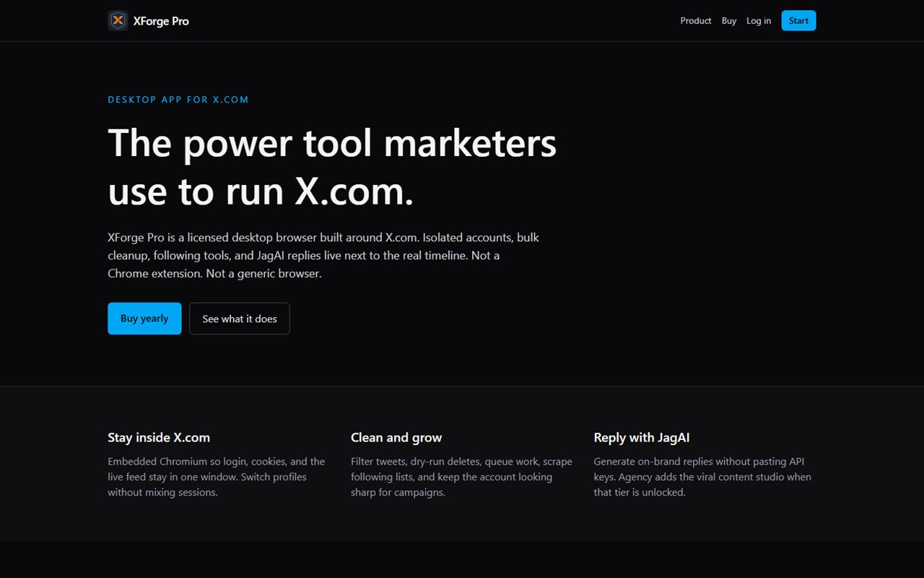Image resolution: width=924 pixels, height=578 pixels.
Task: Click the Filter tweets description text
Action: click(461, 477)
